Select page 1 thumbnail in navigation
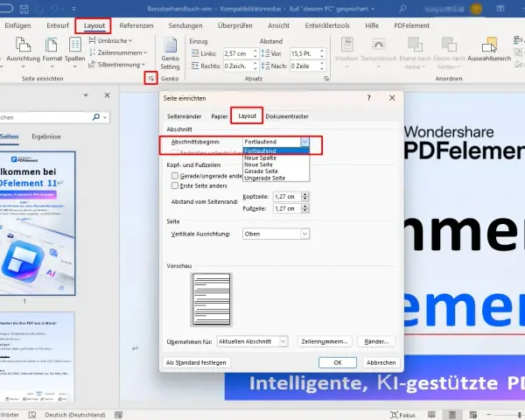525x420 pixels. point(38,223)
